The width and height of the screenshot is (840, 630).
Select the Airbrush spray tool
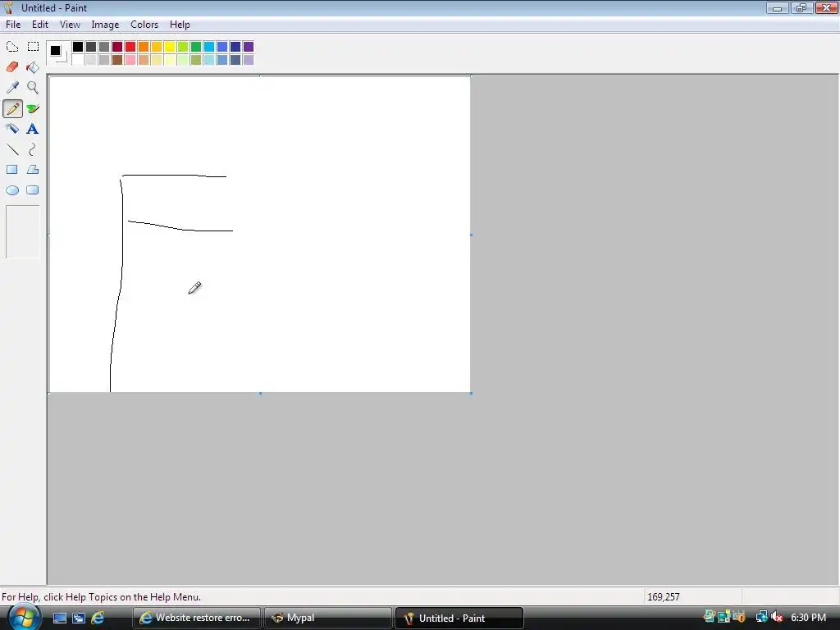(x=12, y=129)
